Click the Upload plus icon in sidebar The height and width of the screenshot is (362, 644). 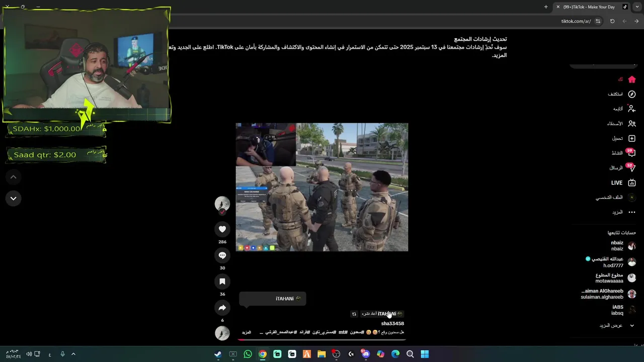point(632,138)
